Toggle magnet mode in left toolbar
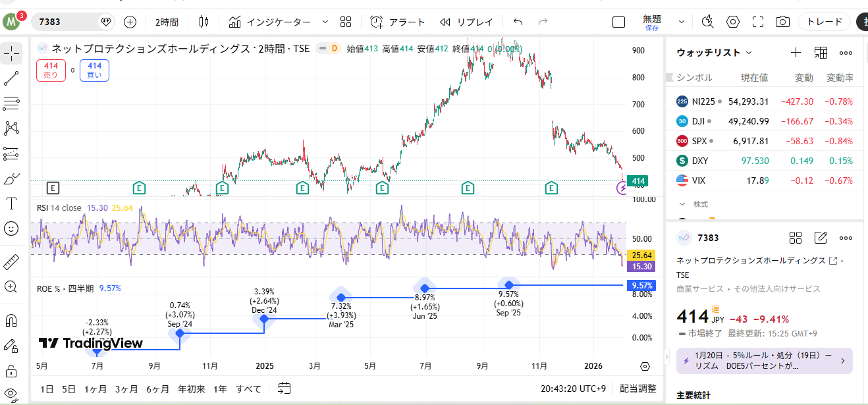Screen dimensions: 868x405 tap(11, 321)
